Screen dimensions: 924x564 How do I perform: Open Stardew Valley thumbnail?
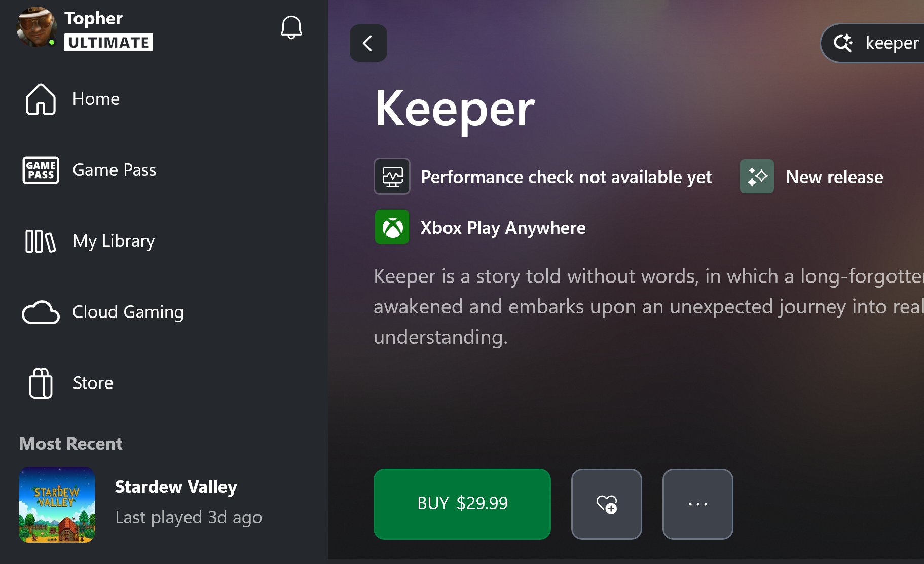click(57, 505)
